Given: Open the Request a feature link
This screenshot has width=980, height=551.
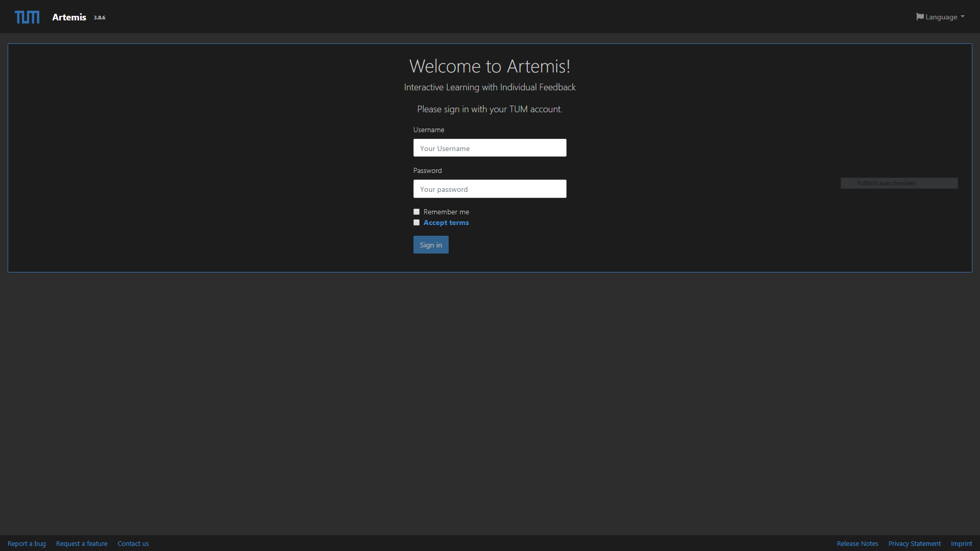Looking at the screenshot, I should tap(81, 543).
